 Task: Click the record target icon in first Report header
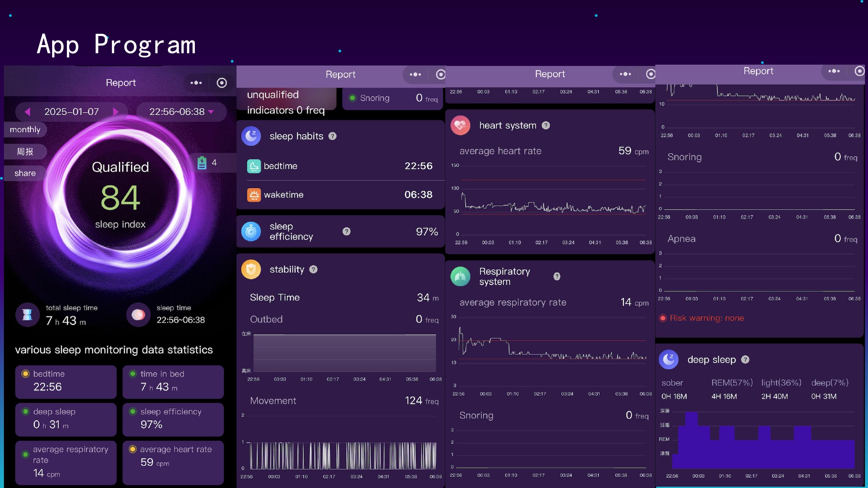(222, 83)
